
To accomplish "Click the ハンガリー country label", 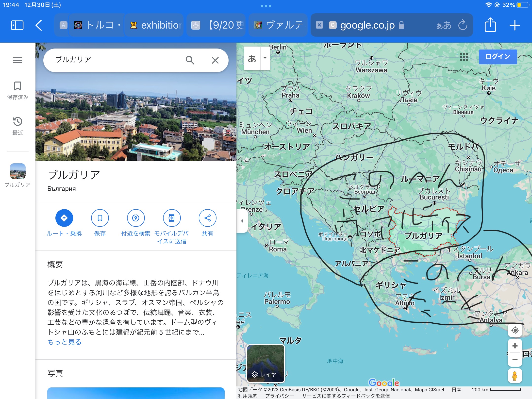I will click(354, 157).
